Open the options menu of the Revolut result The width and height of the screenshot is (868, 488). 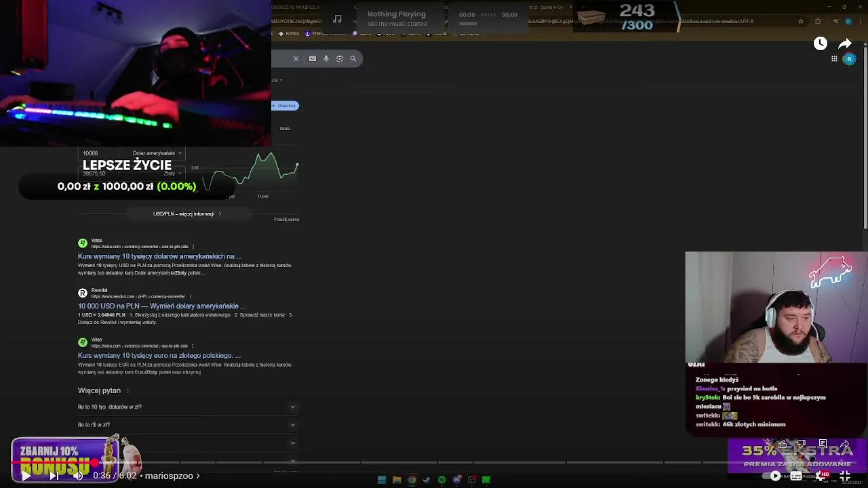coord(190,296)
